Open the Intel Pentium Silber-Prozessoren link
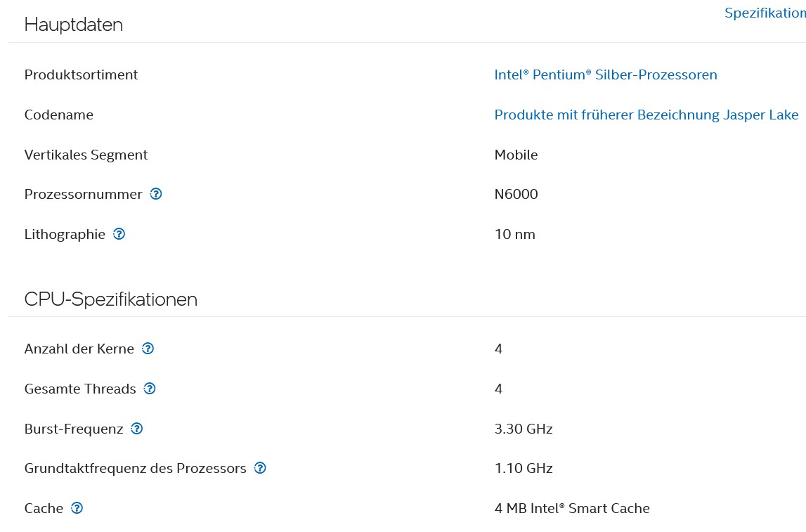The height and width of the screenshot is (532, 806). [x=606, y=74]
